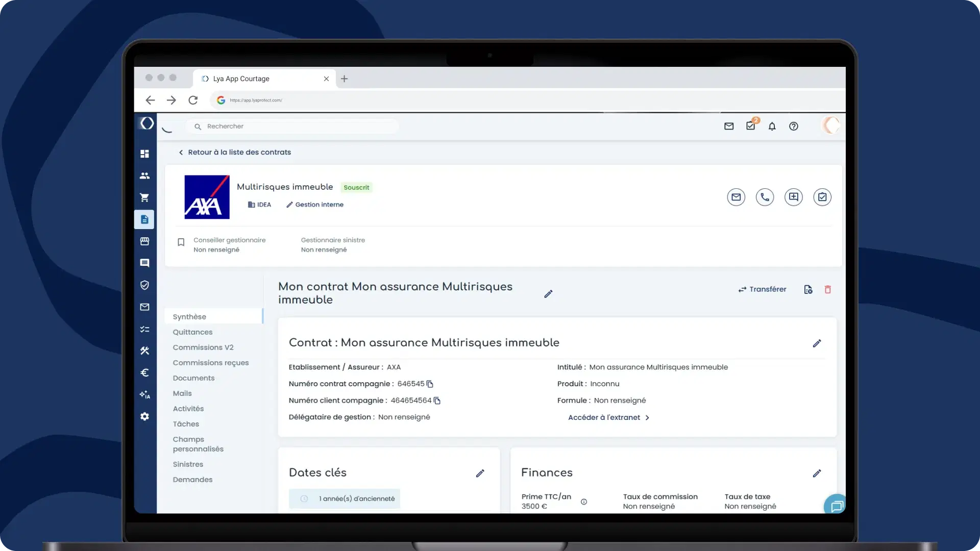Create task with circular checkbox button
Viewport: 980px width, 551px height.
point(822,197)
